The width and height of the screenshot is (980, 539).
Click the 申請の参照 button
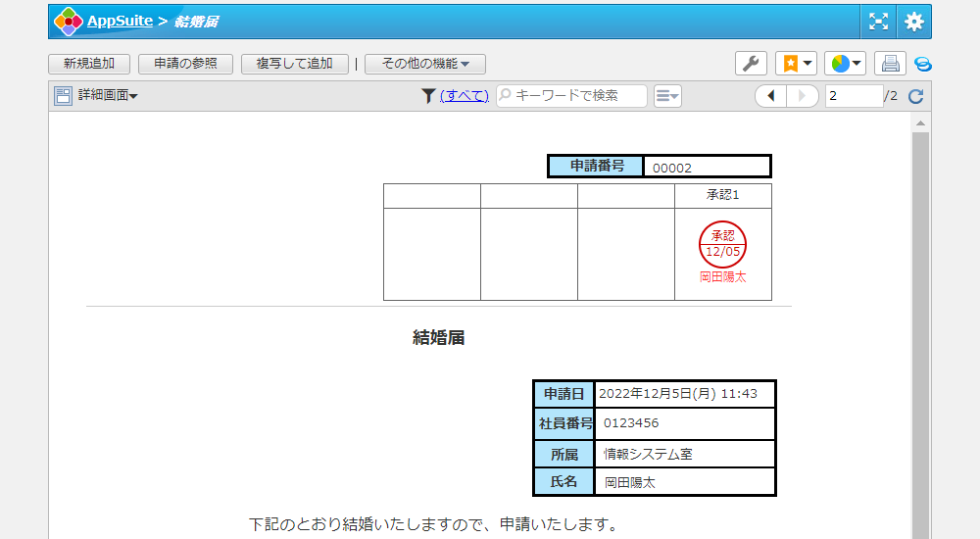[185, 64]
